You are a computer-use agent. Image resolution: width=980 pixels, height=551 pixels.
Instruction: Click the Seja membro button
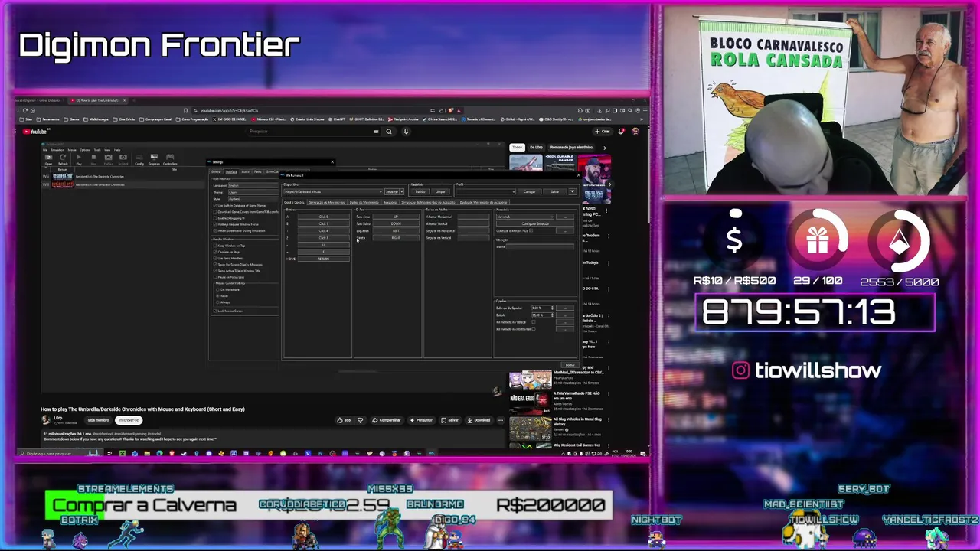[98, 420]
